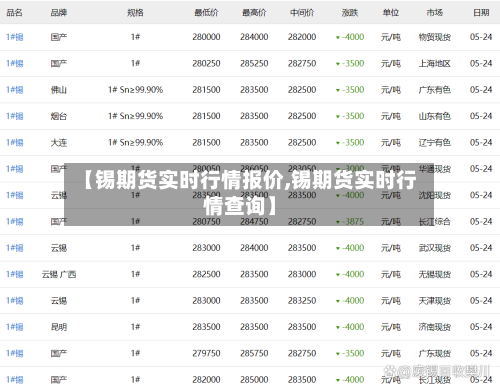The width and height of the screenshot is (500, 389).
Task: Select the 武汉现货 market cell
Action: click(x=435, y=248)
